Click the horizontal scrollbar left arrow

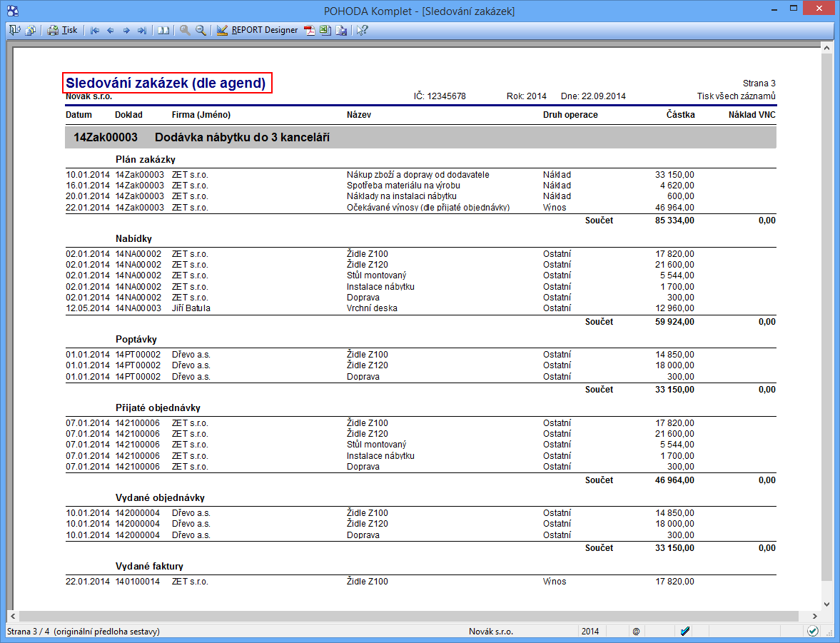[x=14, y=616]
